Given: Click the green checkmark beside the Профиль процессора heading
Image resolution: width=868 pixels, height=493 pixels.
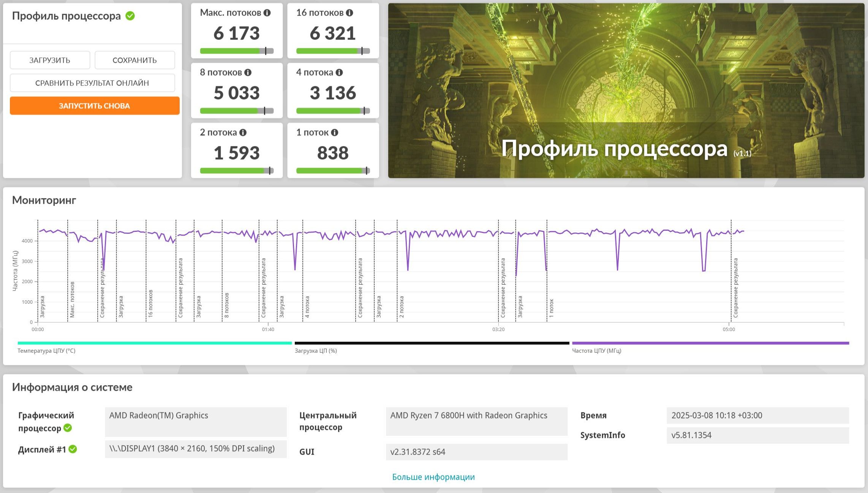Looking at the screenshot, I should pyautogui.click(x=130, y=16).
